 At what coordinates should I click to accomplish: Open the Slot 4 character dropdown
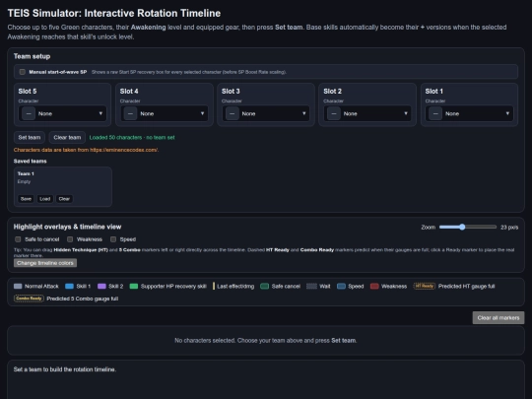165,113
